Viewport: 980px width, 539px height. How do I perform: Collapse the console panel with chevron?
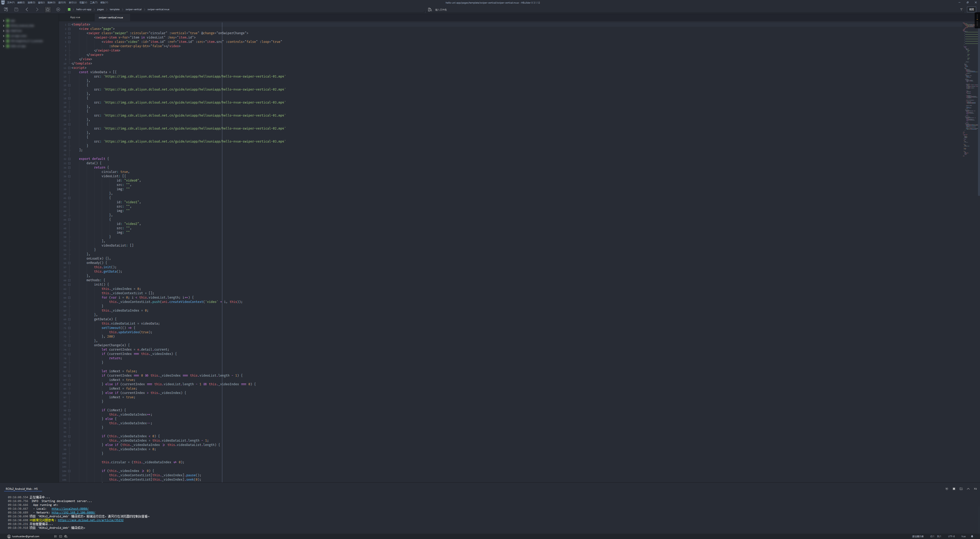coord(968,489)
